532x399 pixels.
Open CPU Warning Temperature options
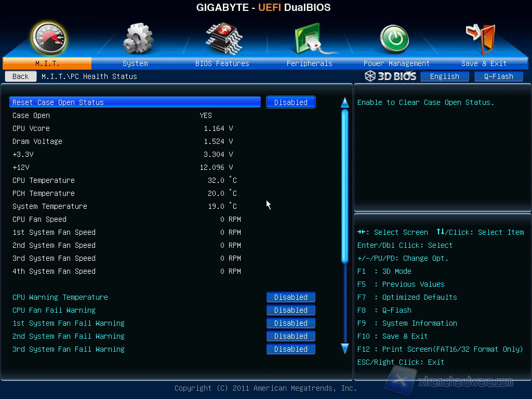click(290, 297)
